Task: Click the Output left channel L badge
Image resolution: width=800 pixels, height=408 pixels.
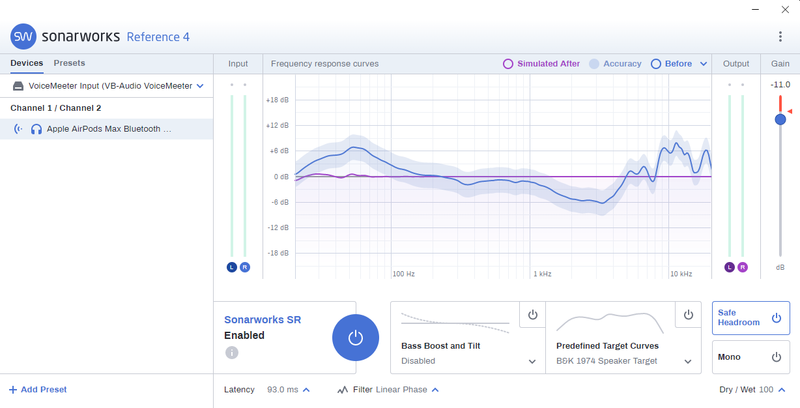Action: (x=730, y=267)
